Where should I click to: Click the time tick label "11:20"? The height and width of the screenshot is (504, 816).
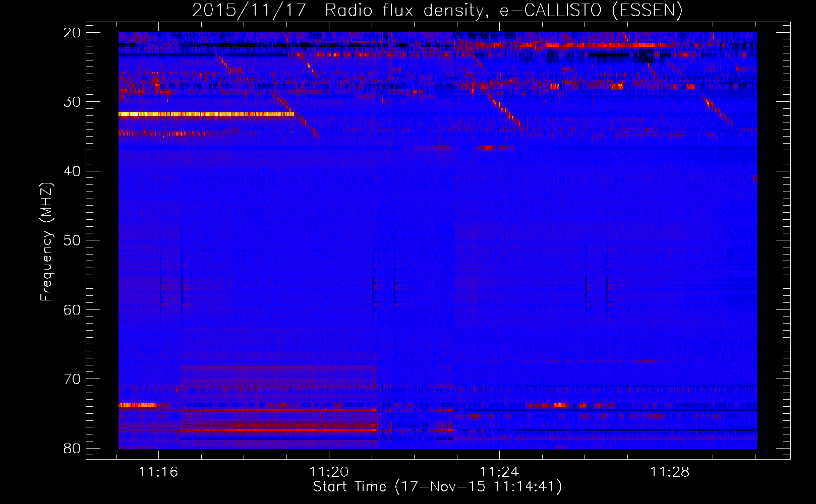click(329, 472)
